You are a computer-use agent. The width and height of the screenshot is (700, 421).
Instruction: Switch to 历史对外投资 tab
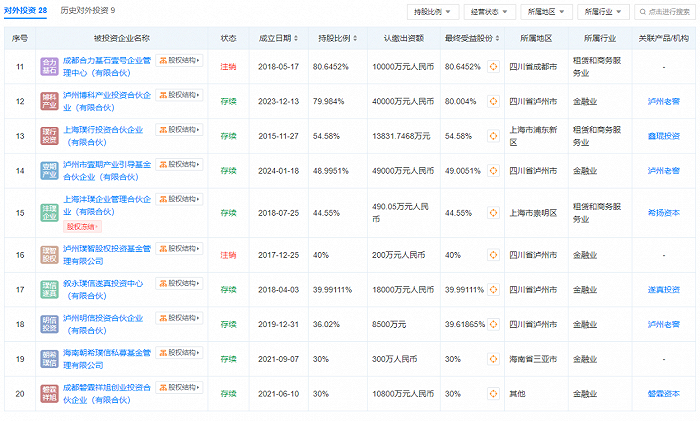[x=87, y=10]
